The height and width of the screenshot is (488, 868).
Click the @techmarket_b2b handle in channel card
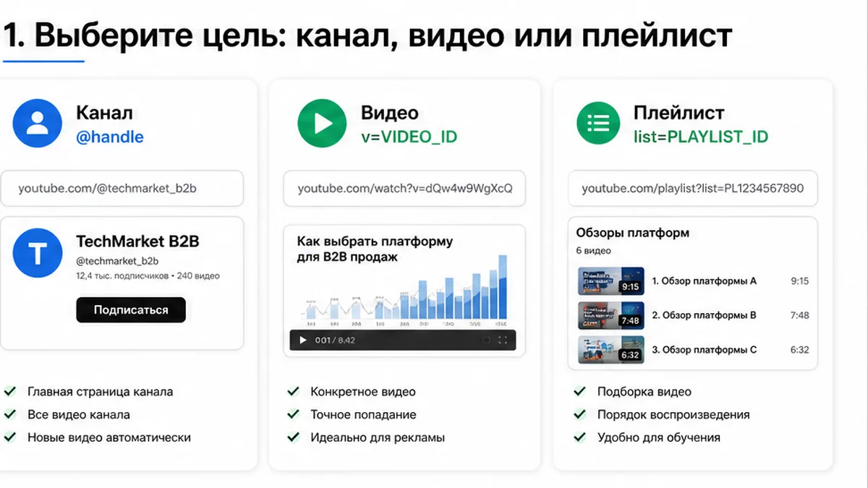point(117,261)
